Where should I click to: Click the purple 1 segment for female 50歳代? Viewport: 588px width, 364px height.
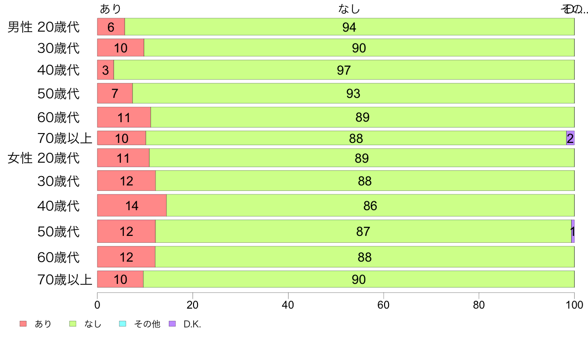click(573, 231)
